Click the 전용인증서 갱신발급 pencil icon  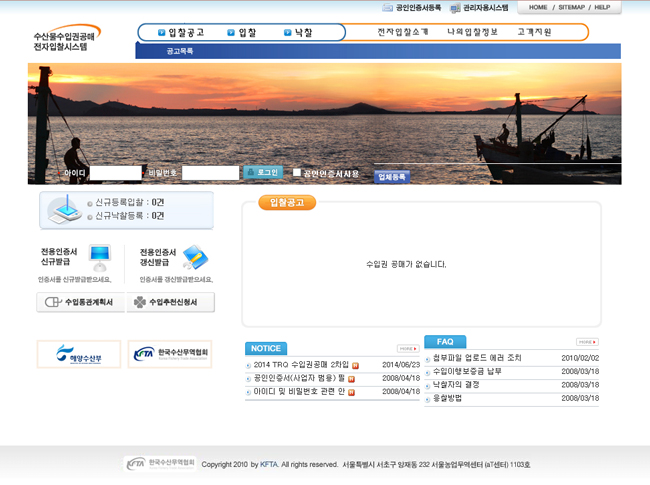(194, 257)
